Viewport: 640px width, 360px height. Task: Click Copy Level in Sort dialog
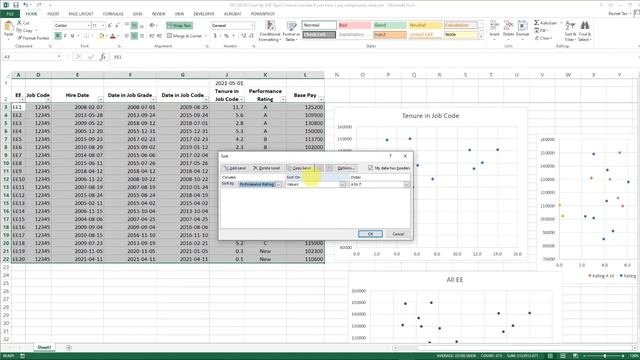pyautogui.click(x=299, y=168)
